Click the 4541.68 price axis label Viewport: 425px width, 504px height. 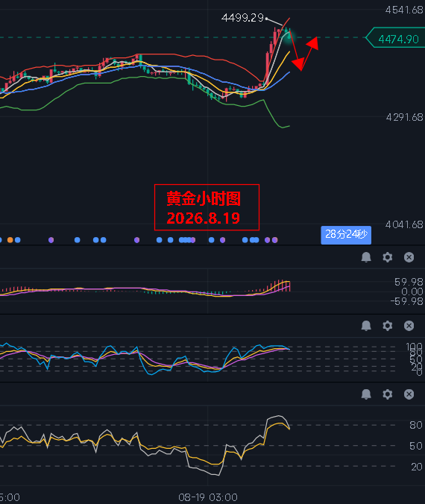(x=404, y=10)
